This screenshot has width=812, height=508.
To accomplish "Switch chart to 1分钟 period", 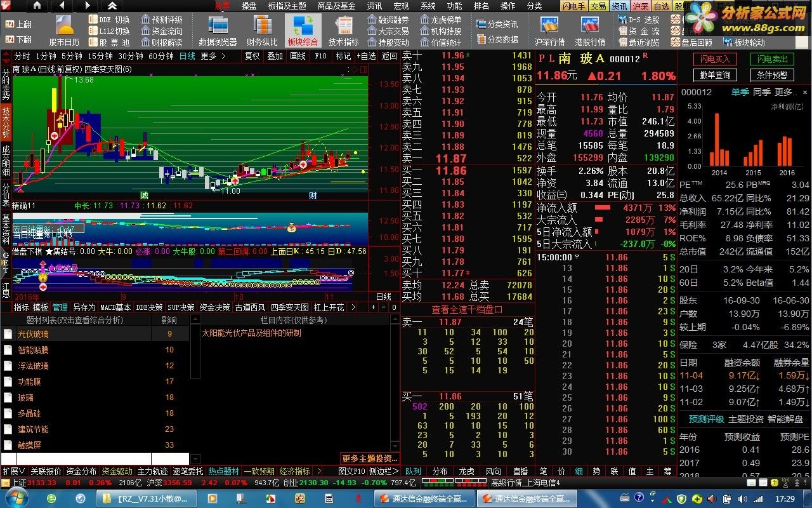I will [x=46, y=56].
